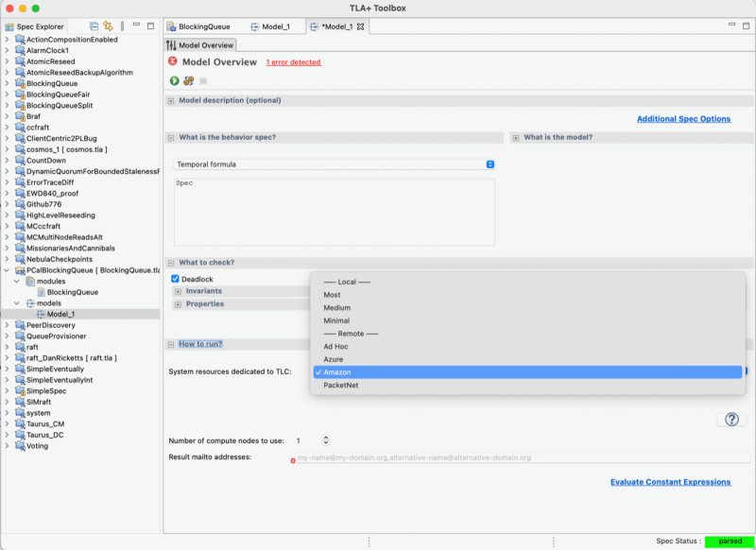Collapse the models folder node
This screenshot has width=756, height=550.
click(17, 303)
